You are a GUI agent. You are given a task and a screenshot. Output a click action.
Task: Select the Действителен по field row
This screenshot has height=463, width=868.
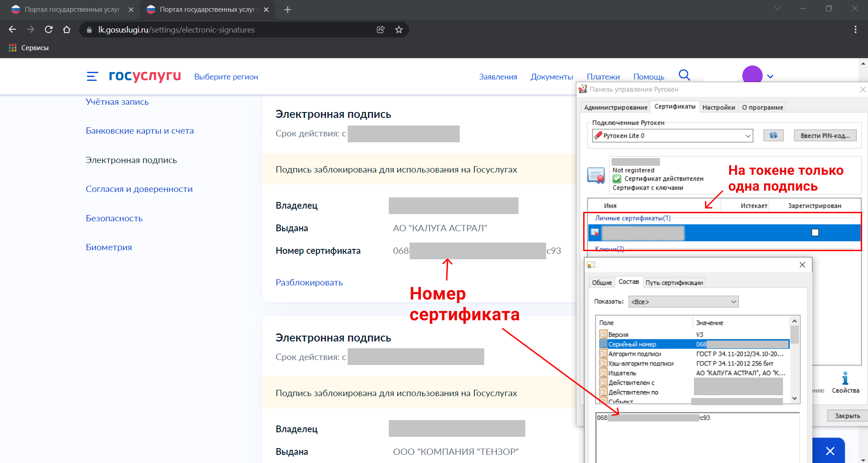point(694,393)
